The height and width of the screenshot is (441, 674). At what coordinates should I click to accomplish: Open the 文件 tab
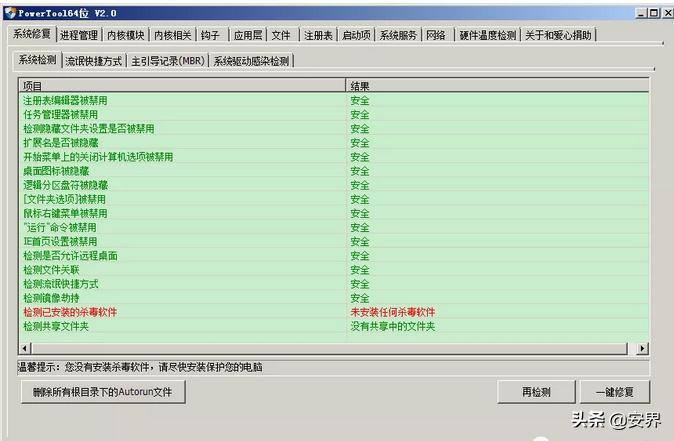[x=282, y=35]
